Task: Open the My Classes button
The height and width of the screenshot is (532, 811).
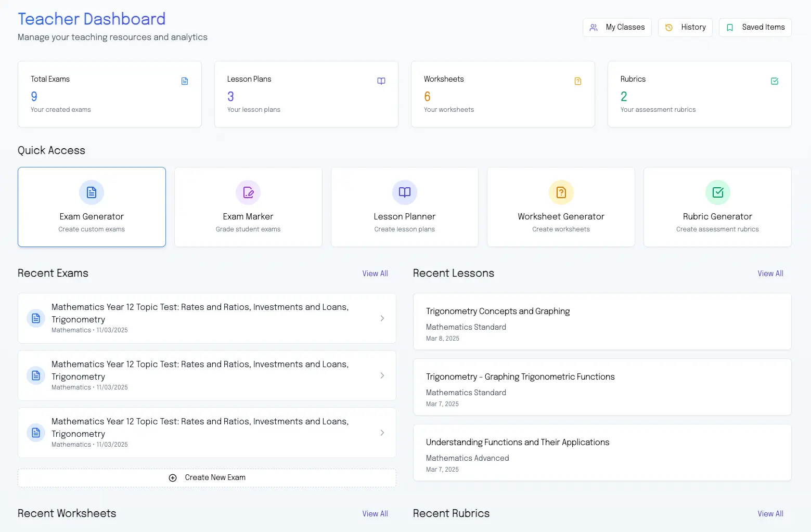Action: pyautogui.click(x=617, y=28)
